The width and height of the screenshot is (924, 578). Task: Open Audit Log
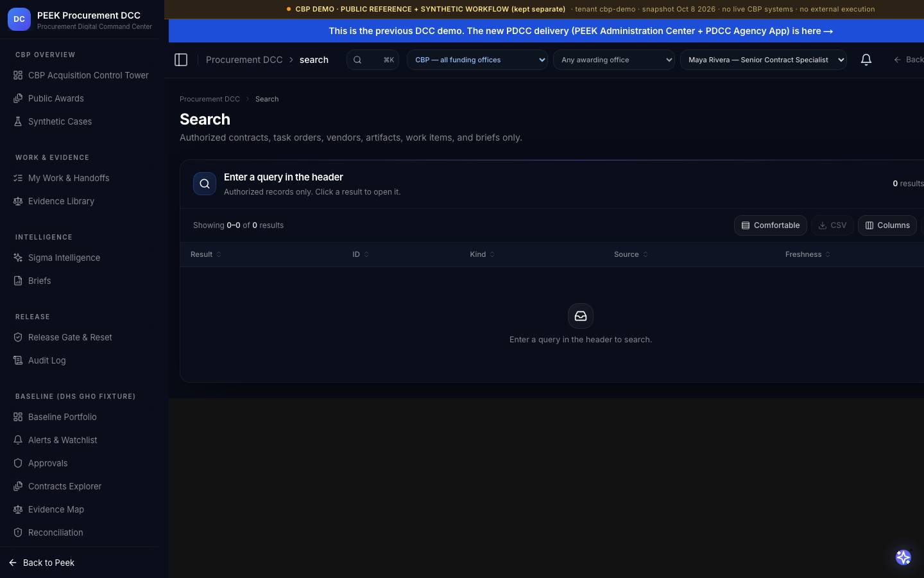pyautogui.click(x=81, y=360)
